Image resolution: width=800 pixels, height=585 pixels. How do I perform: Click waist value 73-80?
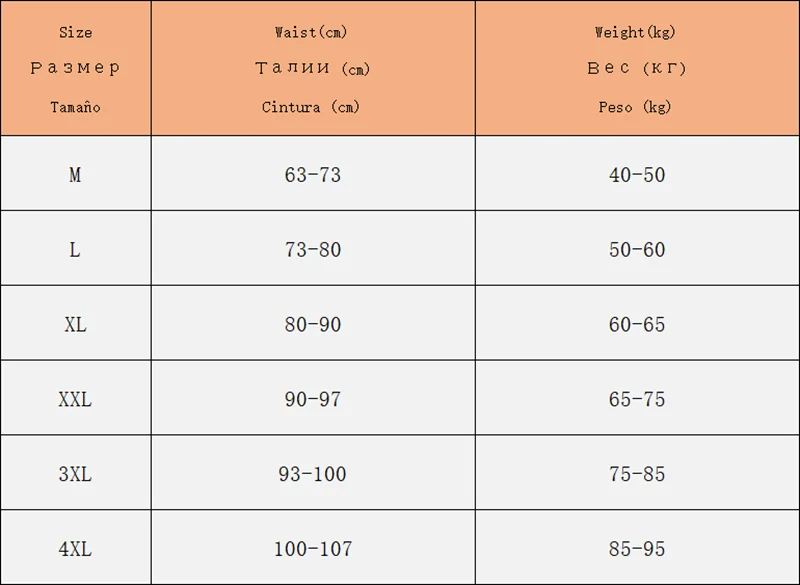312,249
